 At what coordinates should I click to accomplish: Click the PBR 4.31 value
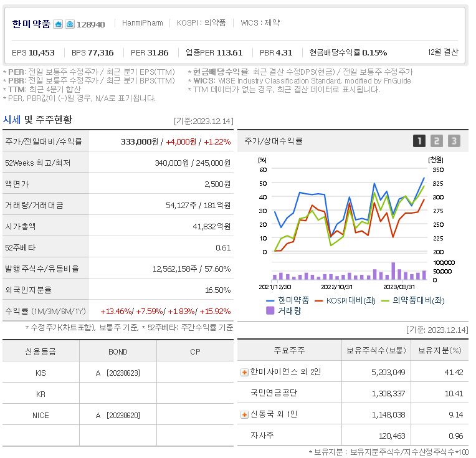pyautogui.click(x=276, y=52)
